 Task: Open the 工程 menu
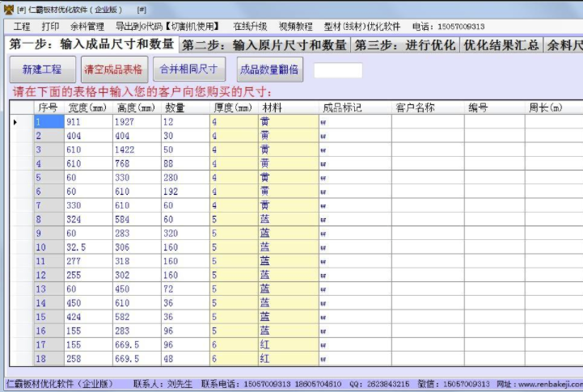pos(22,27)
